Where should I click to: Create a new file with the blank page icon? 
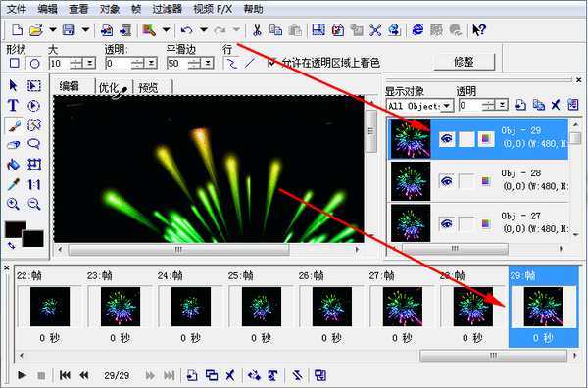point(17,30)
